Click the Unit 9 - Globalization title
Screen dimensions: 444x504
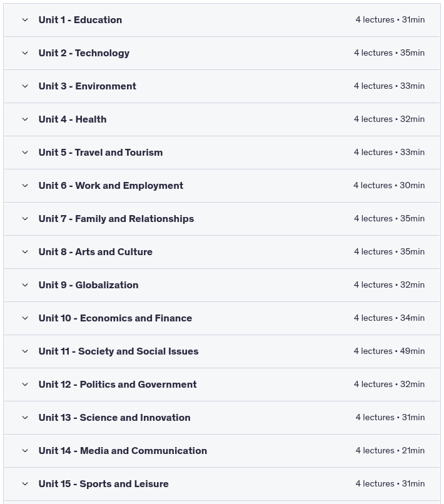(88, 285)
